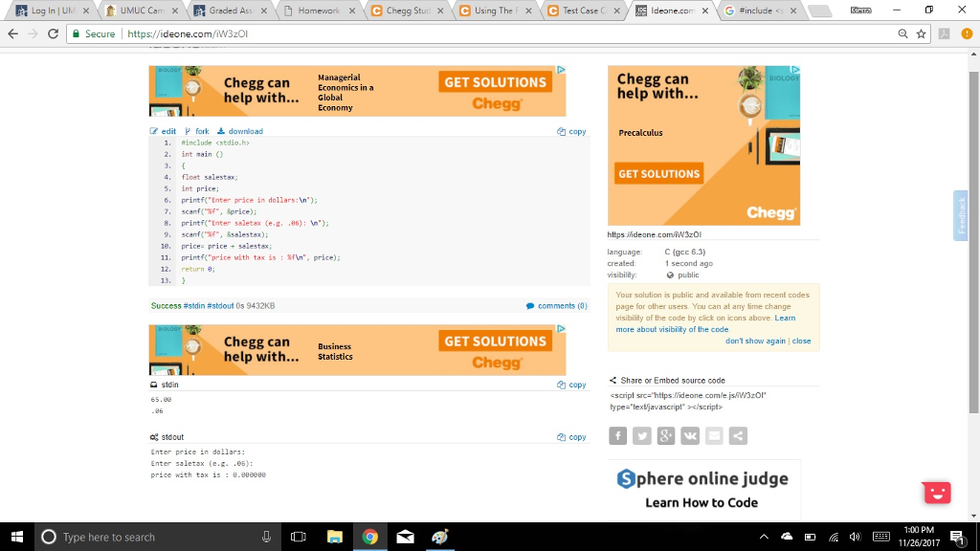Share the snippet on Twitter
This screenshot has width=980, height=551.
click(642, 435)
